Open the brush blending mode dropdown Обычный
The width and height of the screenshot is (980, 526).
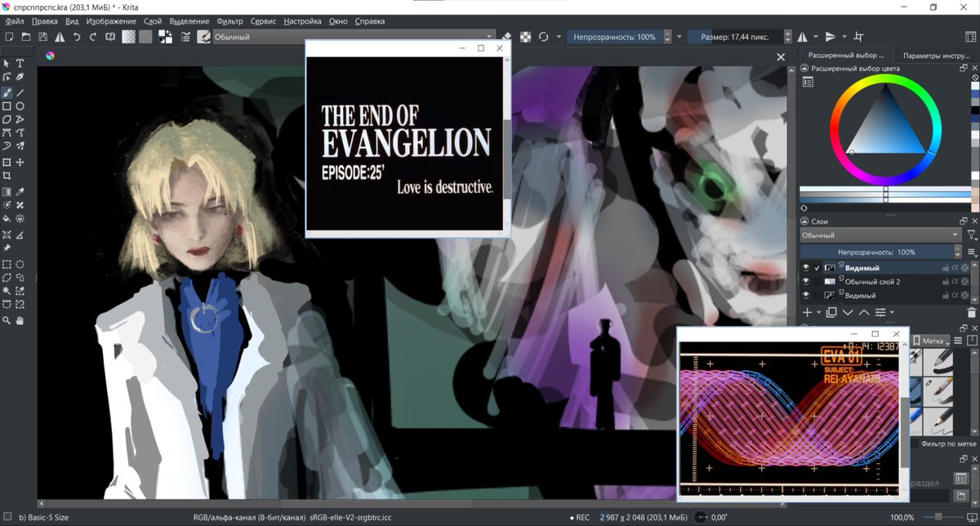point(354,37)
